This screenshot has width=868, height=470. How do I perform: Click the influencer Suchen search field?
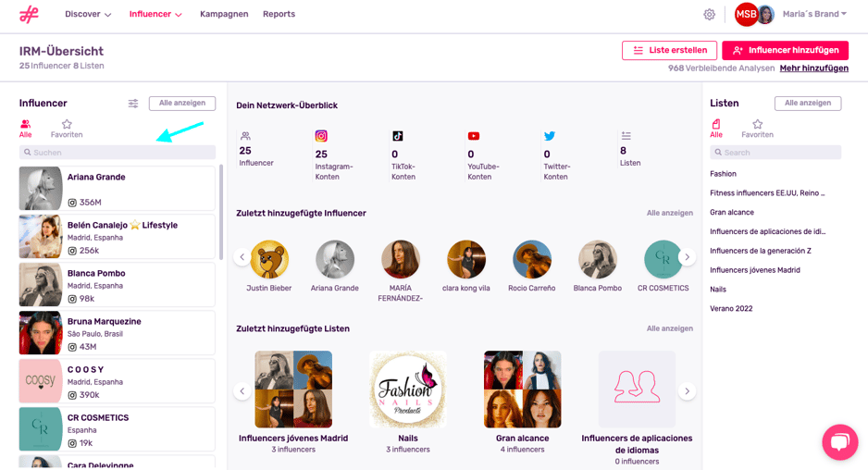118,153
